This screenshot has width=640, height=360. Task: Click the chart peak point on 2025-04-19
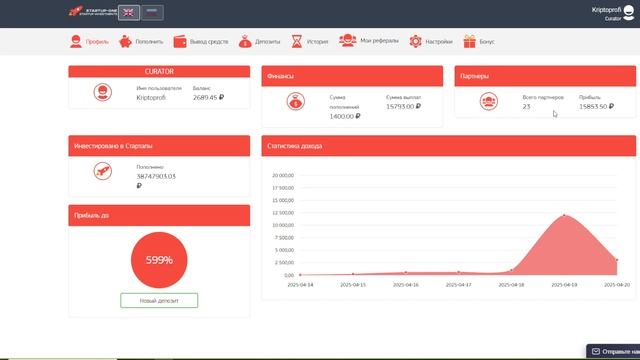[x=564, y=215]
